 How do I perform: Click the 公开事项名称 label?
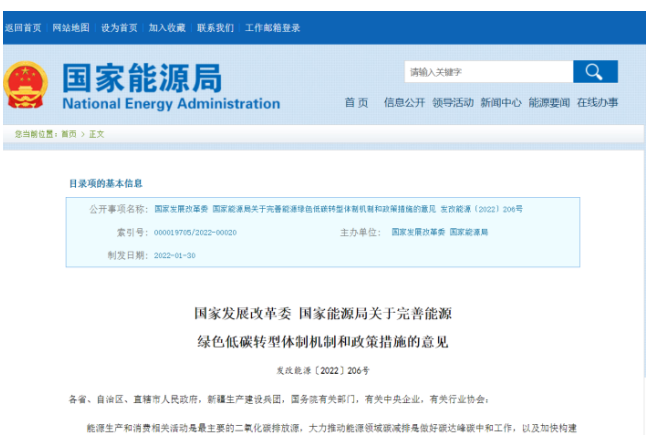[x=119, y=209]
